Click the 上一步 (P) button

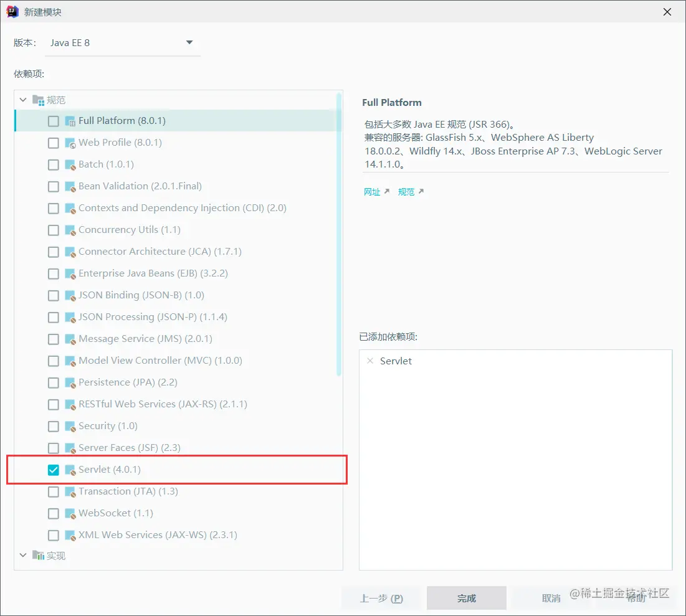point(381,598)
